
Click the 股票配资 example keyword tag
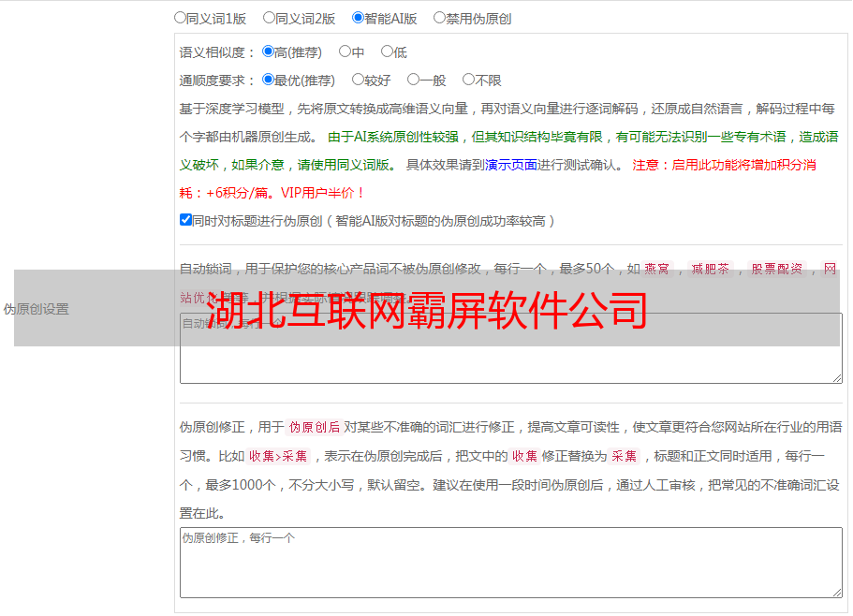(777, 269)
